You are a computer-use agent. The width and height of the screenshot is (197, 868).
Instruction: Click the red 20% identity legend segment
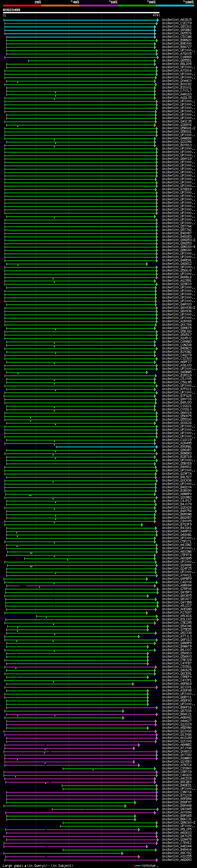pyautogui.click(x=22, y=6)
